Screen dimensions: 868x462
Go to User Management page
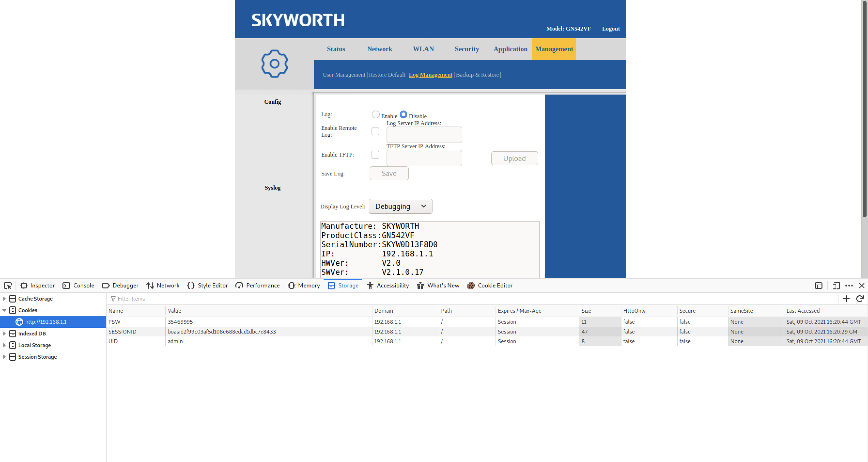344,75
